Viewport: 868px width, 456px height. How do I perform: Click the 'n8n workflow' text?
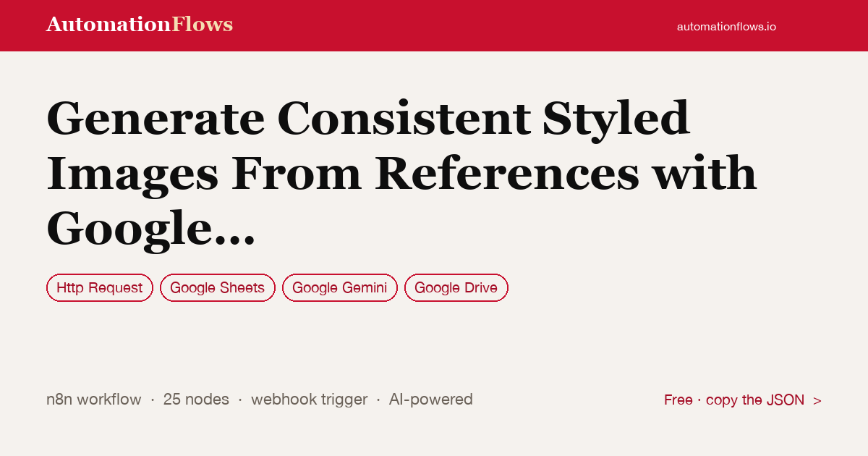click(x=94, y=400)
